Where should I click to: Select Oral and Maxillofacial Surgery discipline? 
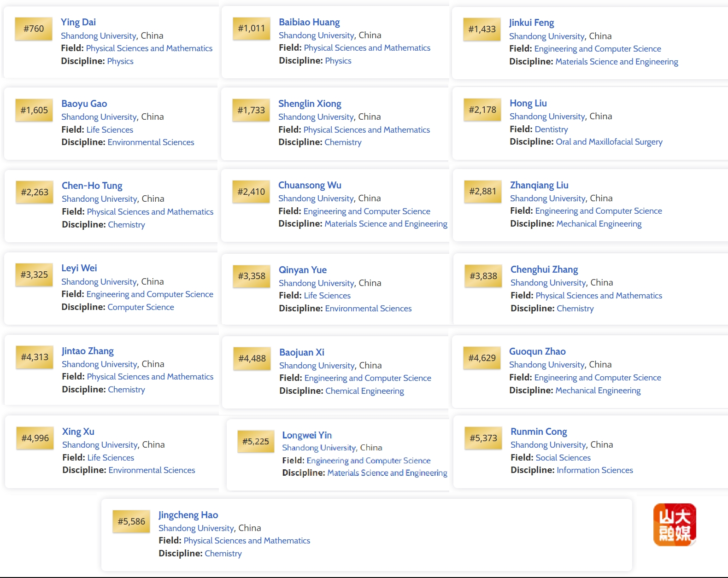(609, 142)
